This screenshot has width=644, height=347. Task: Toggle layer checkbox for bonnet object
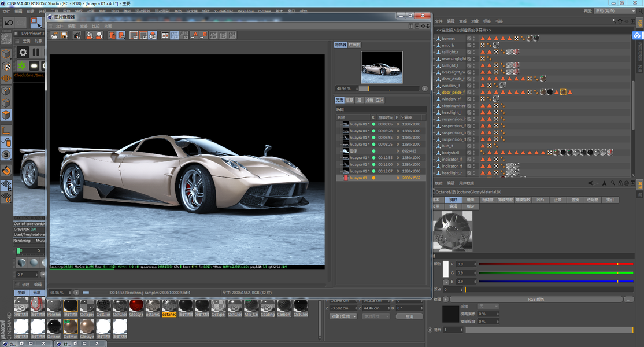tap(469, 39)
